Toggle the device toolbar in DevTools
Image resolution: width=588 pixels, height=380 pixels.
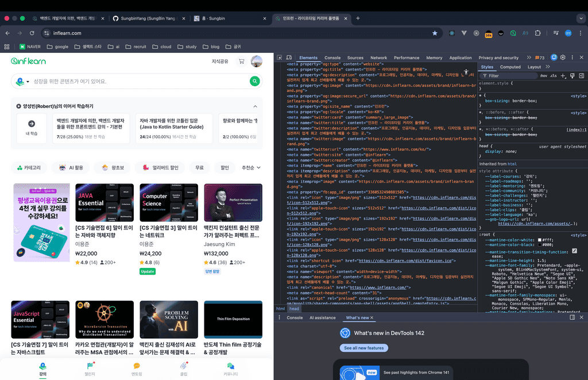click(289, 57)
